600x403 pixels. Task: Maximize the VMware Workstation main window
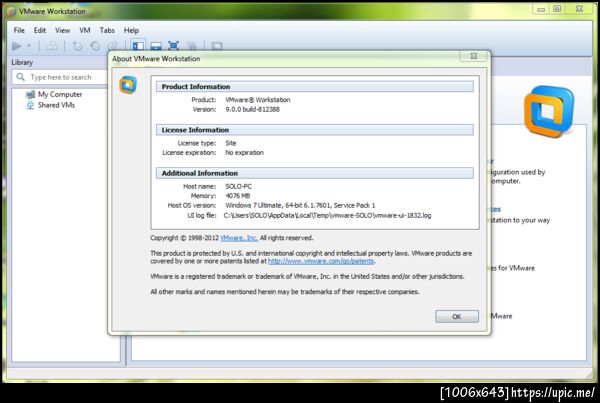coord(557,9)
